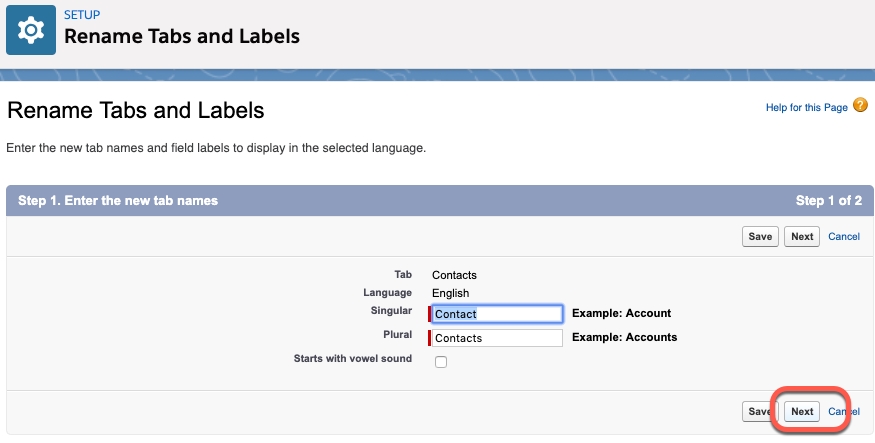Focus the Singular input field

[x=497, y=314]
